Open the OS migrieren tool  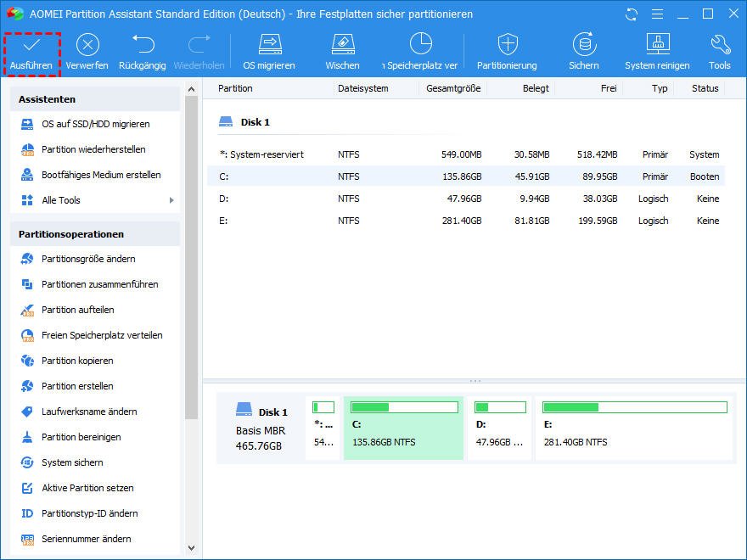[269, 44]
